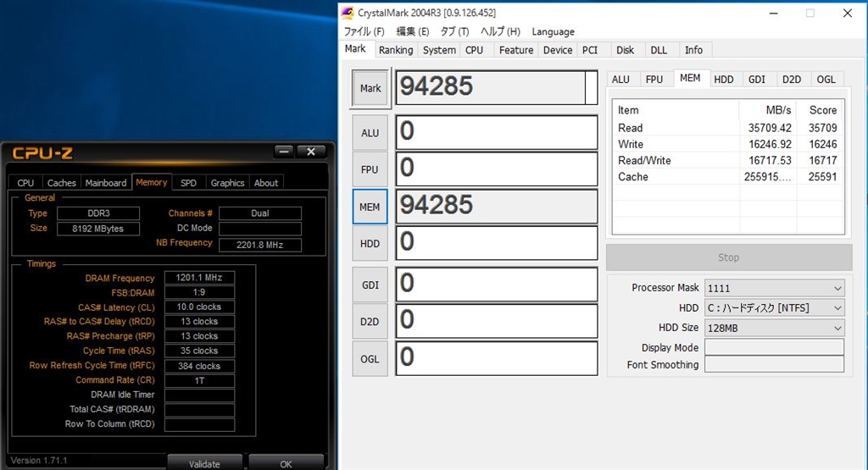This screenshot has height=470, width=868.
Task: Open CPU-Z CPU tab
Action: click(25, 183)
